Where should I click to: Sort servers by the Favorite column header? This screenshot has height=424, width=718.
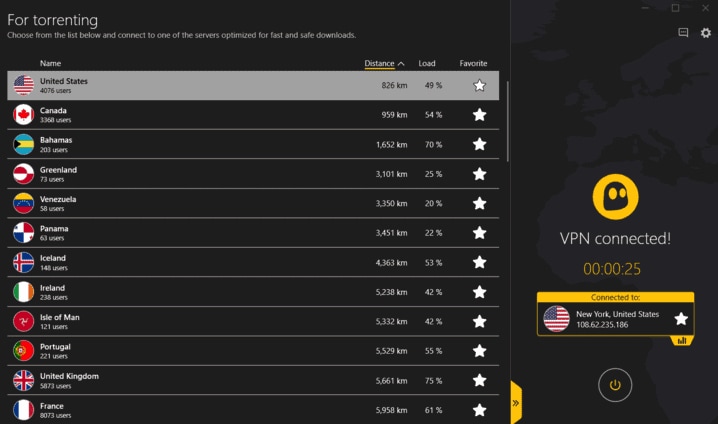473,64
